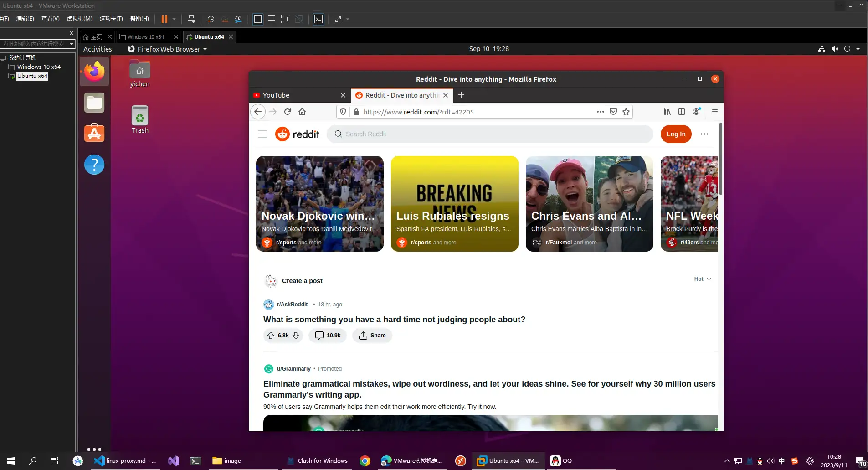Open the Reddit three-dot options menu
This screenshot has width=868, height=470.
pyautogui.click(x=704, y=134)
